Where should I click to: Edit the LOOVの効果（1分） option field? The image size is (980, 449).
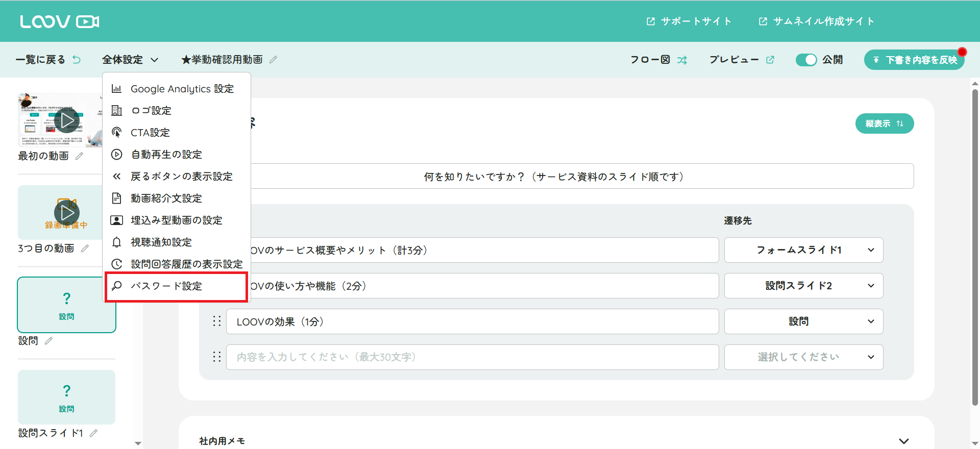472,321
